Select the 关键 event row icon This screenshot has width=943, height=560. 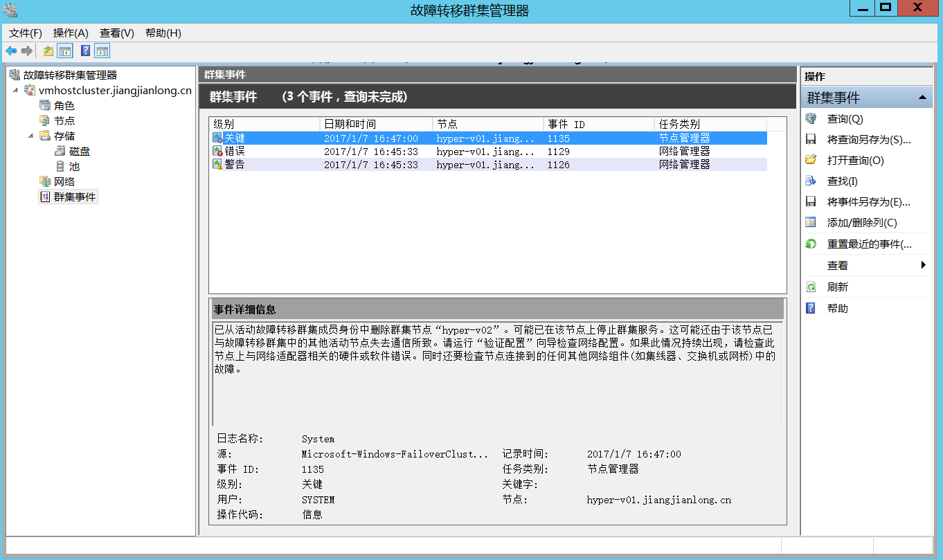click(217, 138)
